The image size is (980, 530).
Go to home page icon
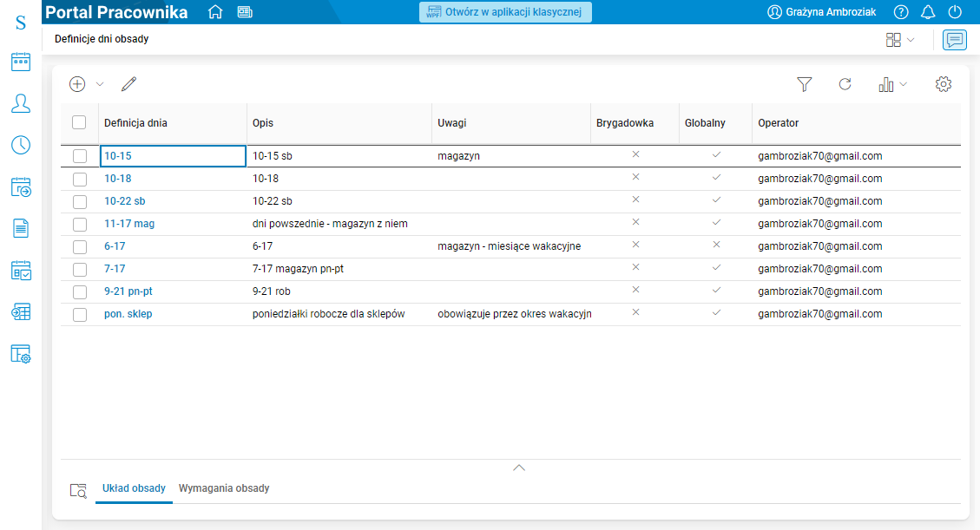tap(215, 12)
